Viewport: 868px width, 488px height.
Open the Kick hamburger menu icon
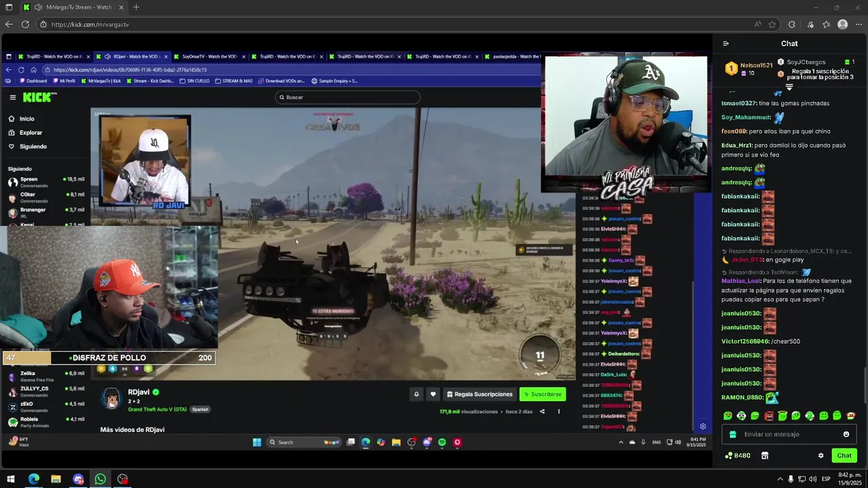click(12, 98)
